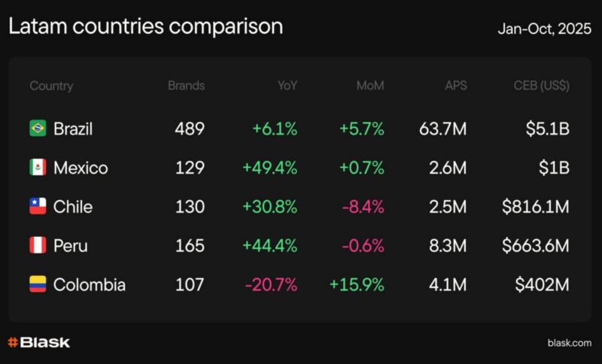Click the Peru flag icon
Image resolution: width=602 pixels, height=364 pixels.
tap(38, 246)
